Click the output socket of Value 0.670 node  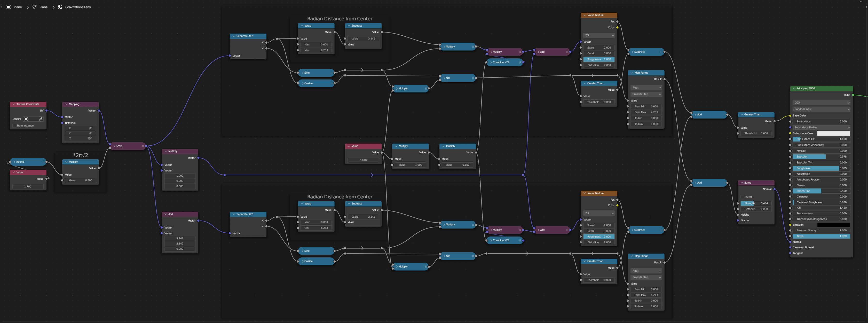click(x=381, y=153)
